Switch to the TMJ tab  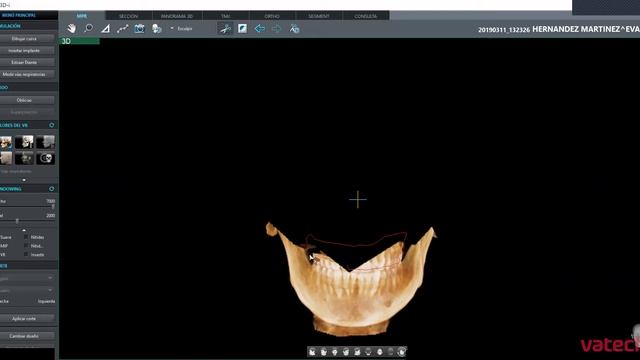[x=226, y=16]
